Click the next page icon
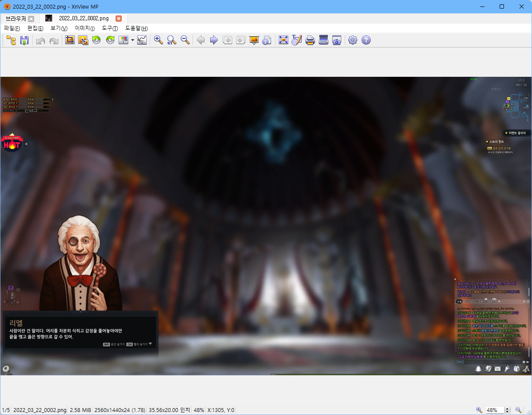Image resolution: width=532 pixels, height=415 pixels. [x=241, y=40]
